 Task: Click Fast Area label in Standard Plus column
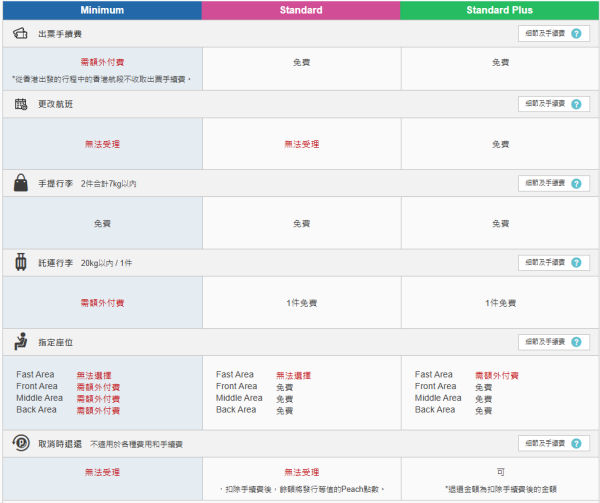pyautogui.click(x=434, y=374)
